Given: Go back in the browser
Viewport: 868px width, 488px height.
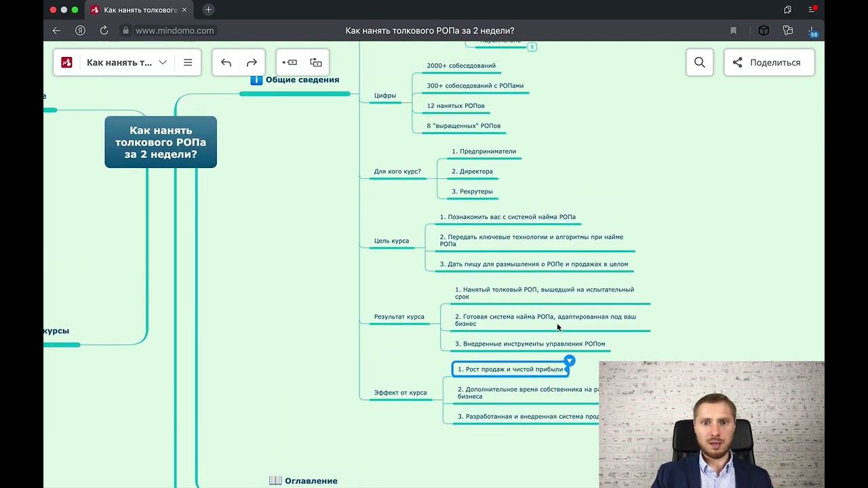Looking at the screenshot, I should 56,30.
